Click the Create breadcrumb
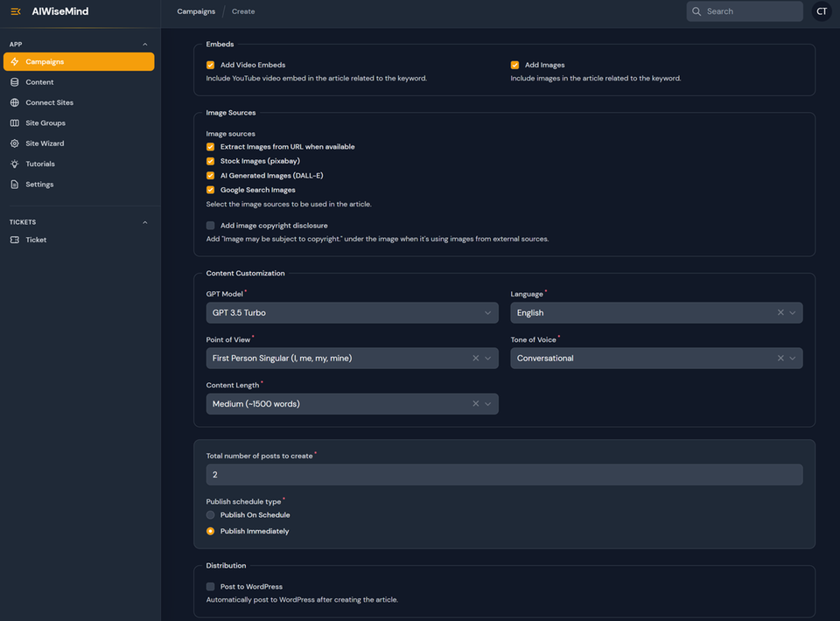This screenshot has width=840, height=621. click(x=243, y=11)
